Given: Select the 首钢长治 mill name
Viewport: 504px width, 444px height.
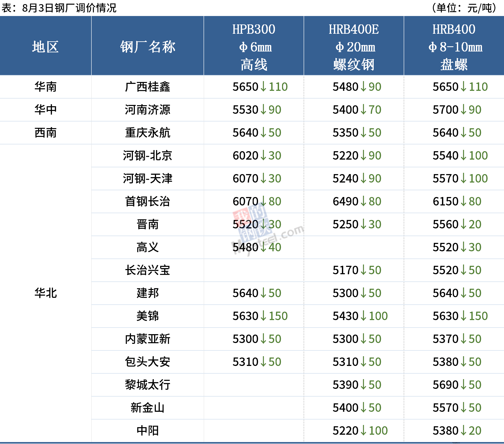Looking at the screenshot, I should coord(147,201).
